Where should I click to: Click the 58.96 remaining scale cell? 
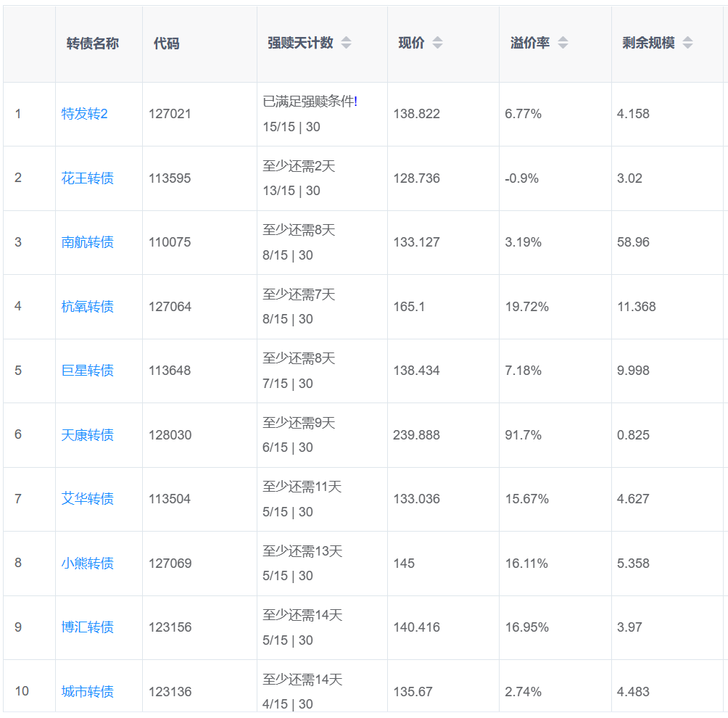pyautogui.click(x=633, y=242)
